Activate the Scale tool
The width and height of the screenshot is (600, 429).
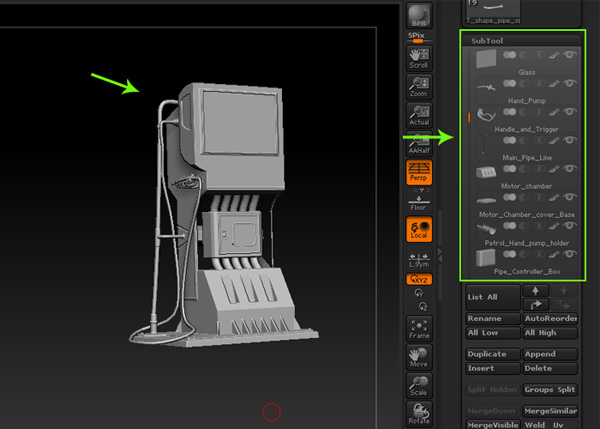(418, 386)
